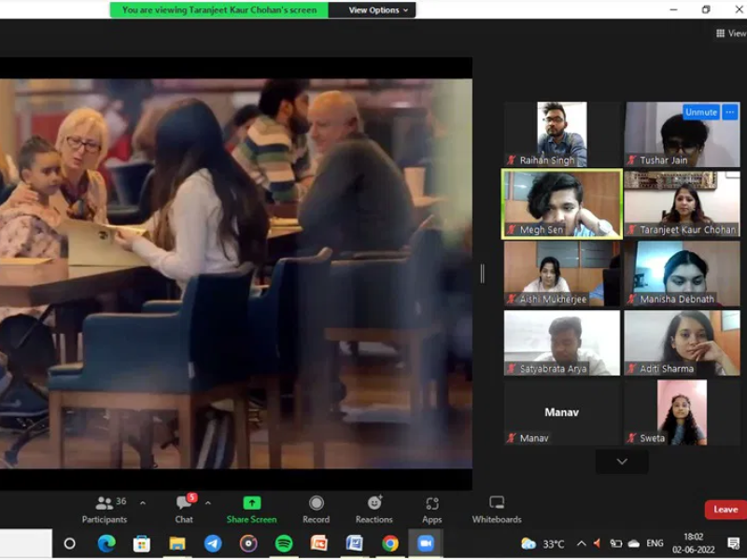Viewport: 747px width, 560px height.
Task: Click the Cortana circle icon in taskbar
Action: coord(69,543)
